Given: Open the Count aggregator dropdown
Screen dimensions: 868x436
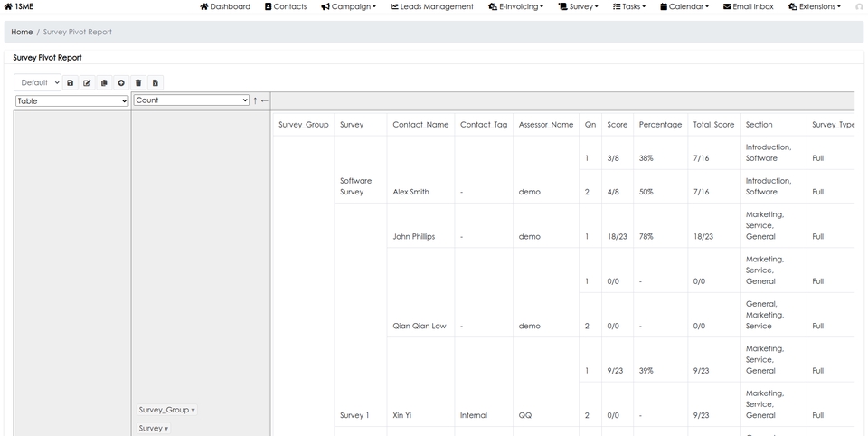Looking at the screenshot, I should point(192,100).
